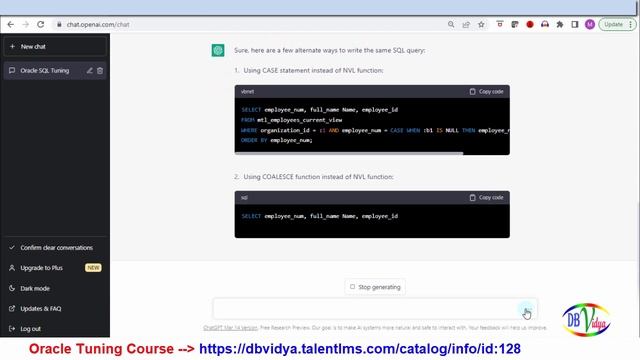This screenshot has width=640, height=360.
Task: Bookmark this page with the star icon
Action: click(x=481, y=24)
